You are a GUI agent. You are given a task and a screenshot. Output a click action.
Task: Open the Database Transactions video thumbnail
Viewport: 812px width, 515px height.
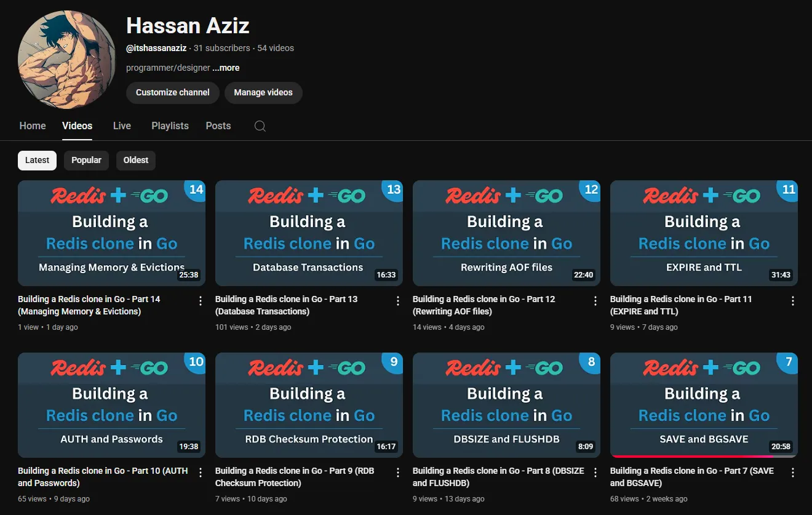309,233
